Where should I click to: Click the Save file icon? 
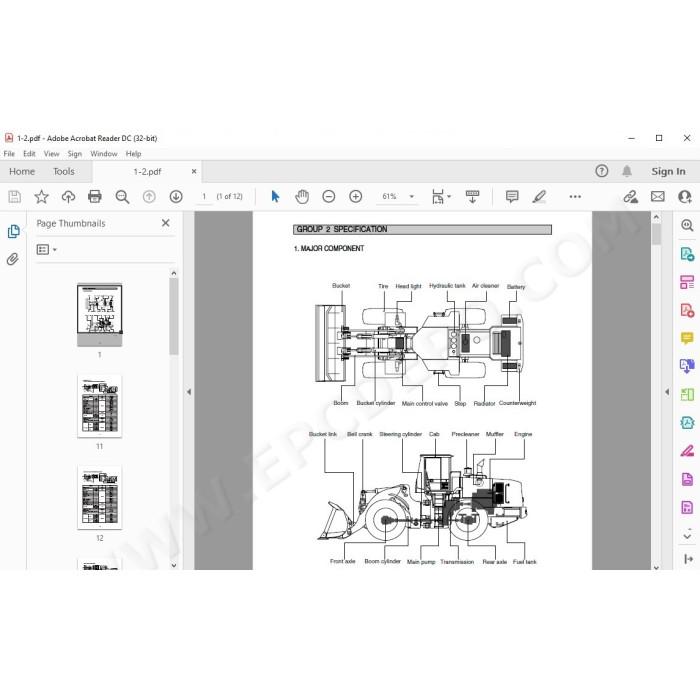14,196
